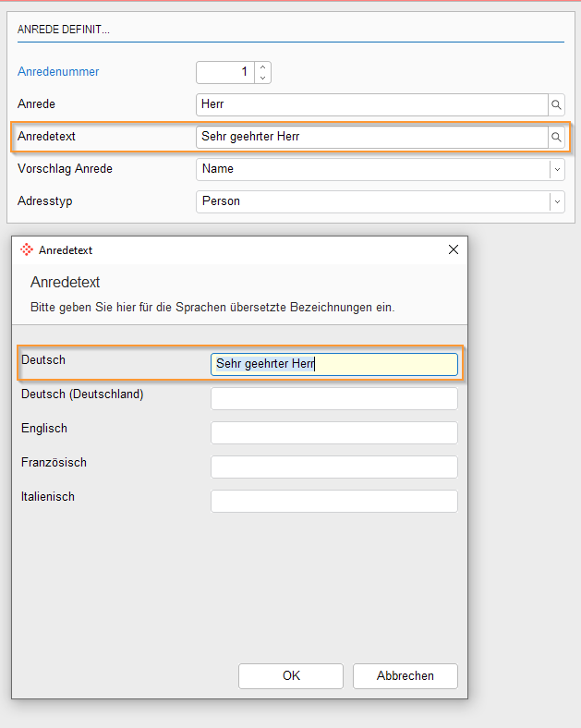Expand the Vorschlag Anrede dropdown

(x=556, y=169)
